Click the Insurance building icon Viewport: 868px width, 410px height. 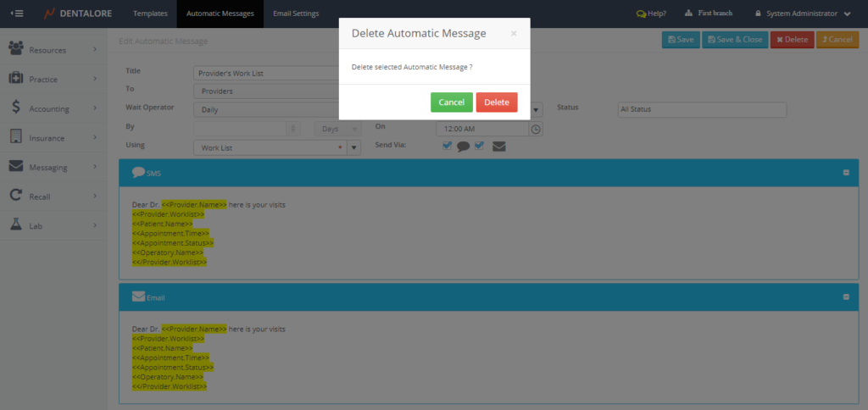coord(16,137)
